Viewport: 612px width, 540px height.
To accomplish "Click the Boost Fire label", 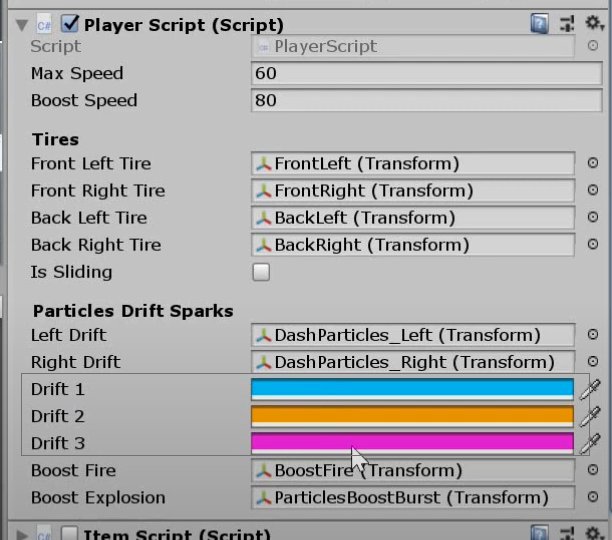I will click(x=73, y=471).
